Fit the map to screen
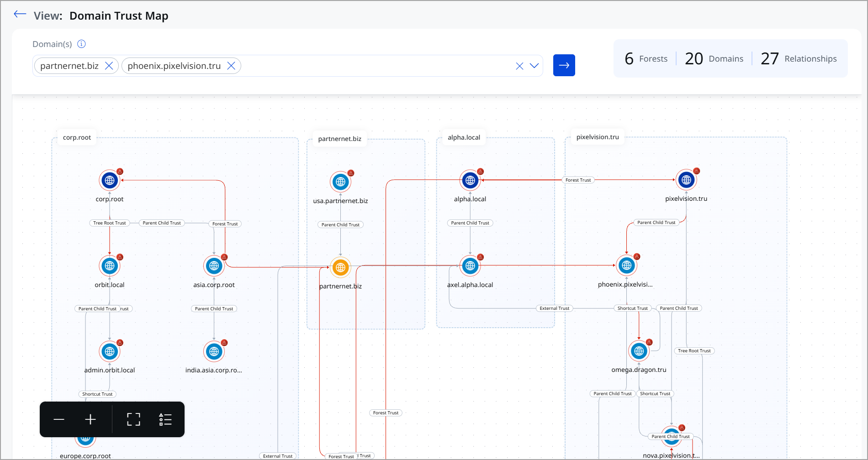Viewport: 868px width, 460px height. pyautogui.click(x=133, y=419)
